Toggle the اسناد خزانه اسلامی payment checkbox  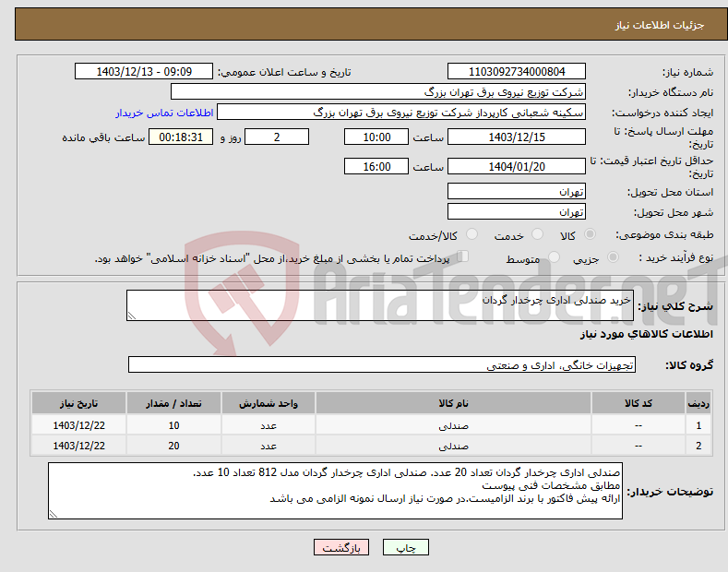(x=463, y=256)
